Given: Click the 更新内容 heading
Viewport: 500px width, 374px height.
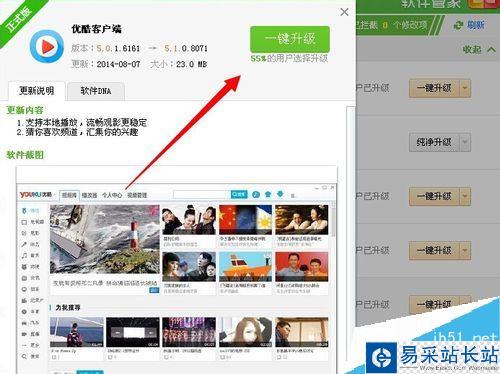Looking at the screenshot, I should coord(25,110).
